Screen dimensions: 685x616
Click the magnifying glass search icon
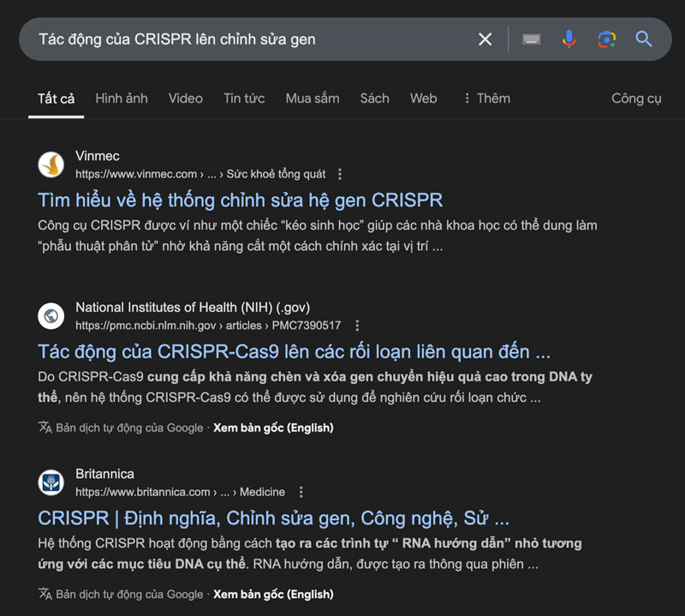[643, 39]
